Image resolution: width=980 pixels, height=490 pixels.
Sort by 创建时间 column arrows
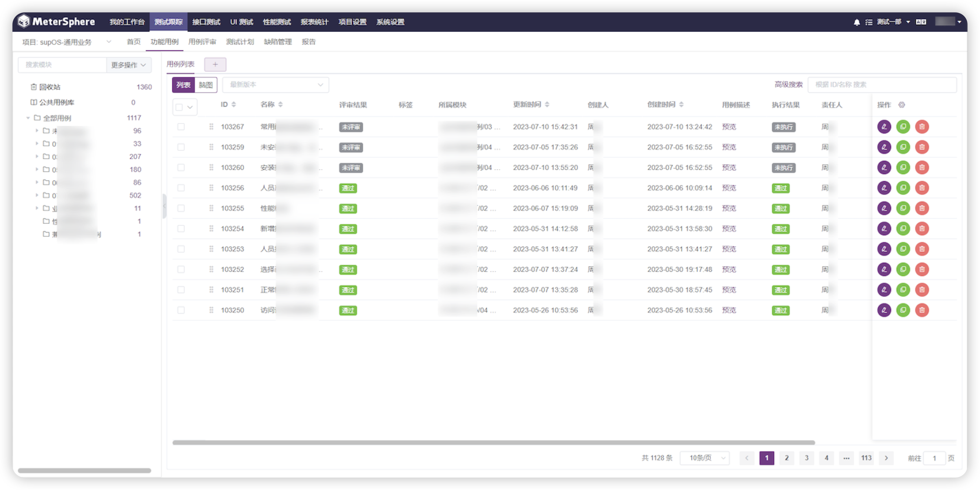681,105
